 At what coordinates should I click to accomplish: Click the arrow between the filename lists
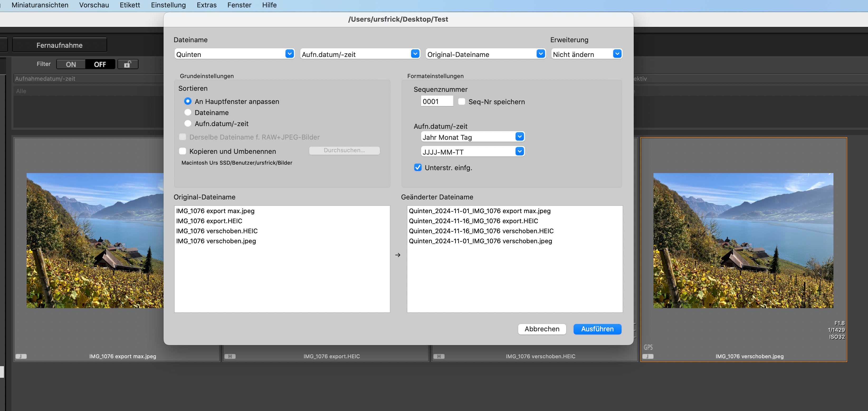point(398,255)
